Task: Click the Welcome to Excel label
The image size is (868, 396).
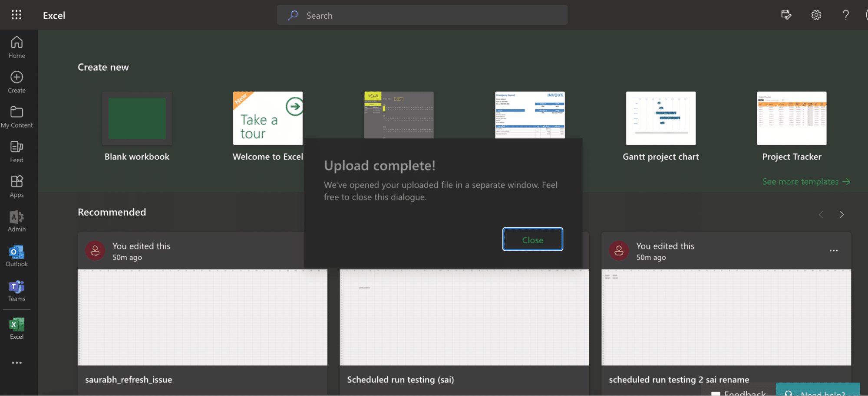Action: [268, 157]
